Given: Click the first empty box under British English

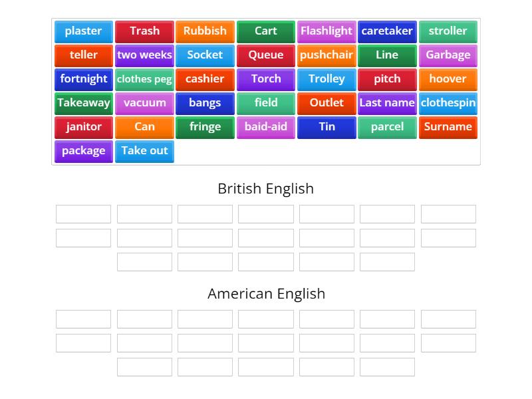Looking at the screenshot, I should [83, 213].
